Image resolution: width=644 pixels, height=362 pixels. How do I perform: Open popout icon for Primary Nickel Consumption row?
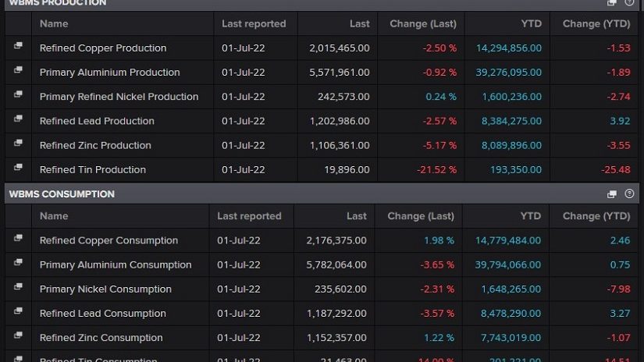tap(18, 286)
